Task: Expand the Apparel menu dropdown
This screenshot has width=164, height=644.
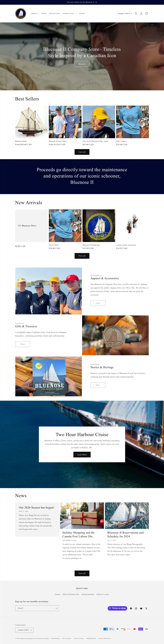Action: click(35, 13)
